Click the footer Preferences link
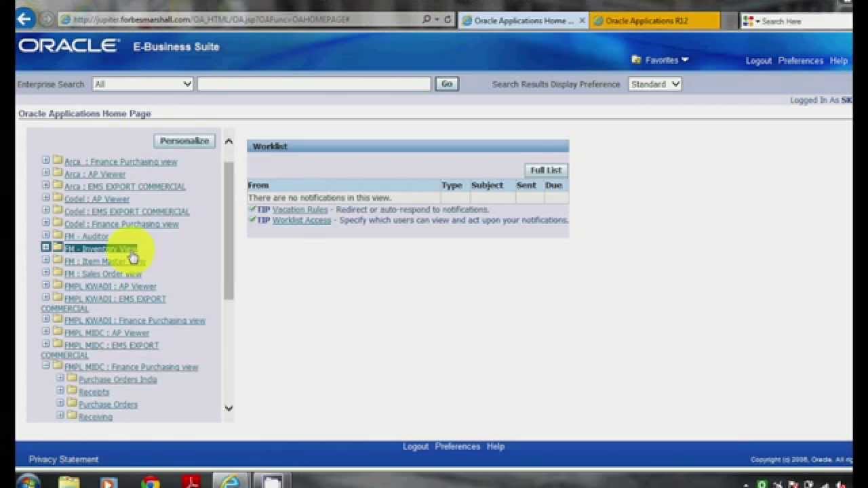Viewport: 868px width, 488px height. pyautogui.click(x=458, y=447)
